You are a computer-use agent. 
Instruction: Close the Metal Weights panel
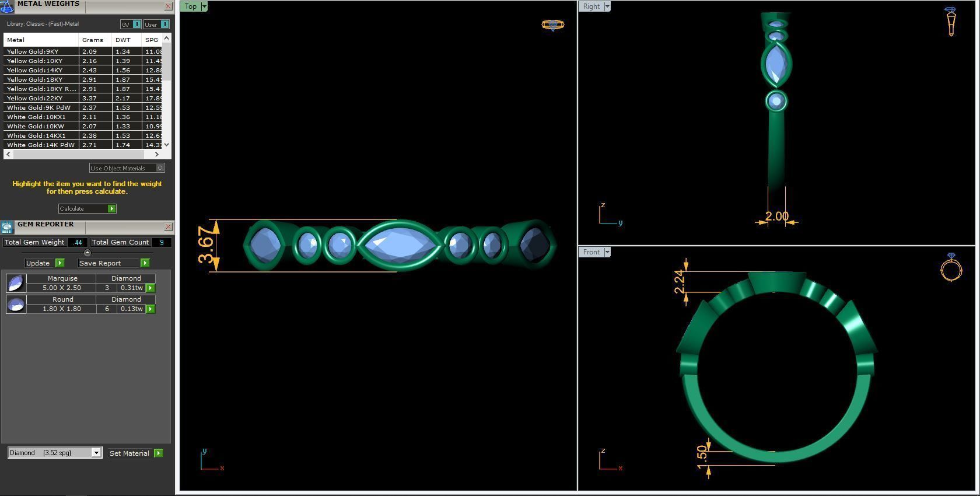pos(168,6)
